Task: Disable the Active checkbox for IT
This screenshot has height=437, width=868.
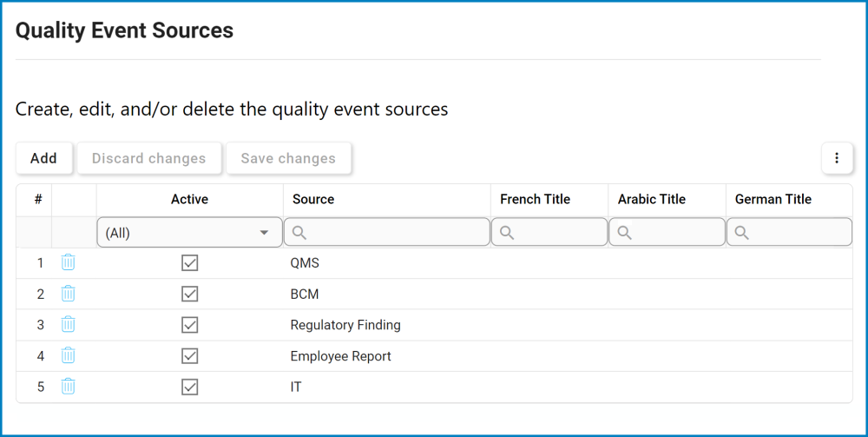Action: [x=190, y=387]
